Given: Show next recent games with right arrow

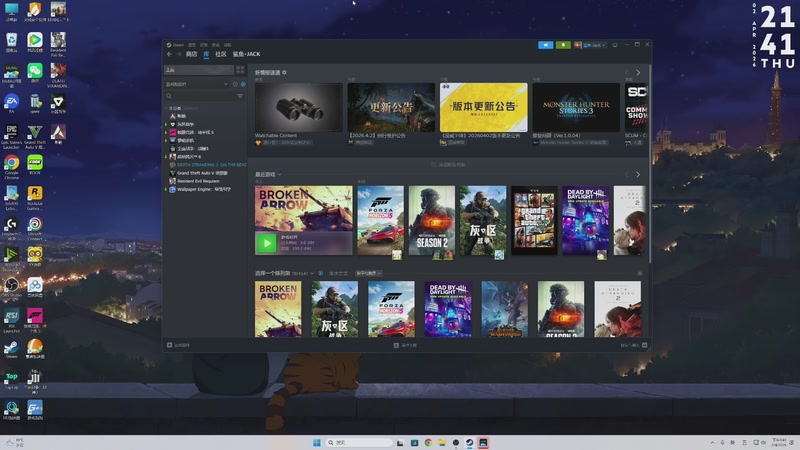Looking at the screenshot, I should point(638,174).
